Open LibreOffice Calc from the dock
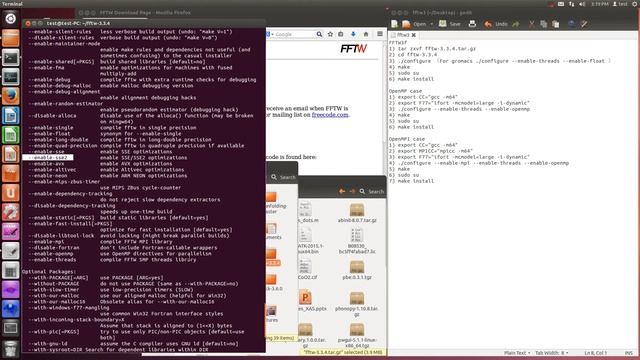 tap(10, 135)
